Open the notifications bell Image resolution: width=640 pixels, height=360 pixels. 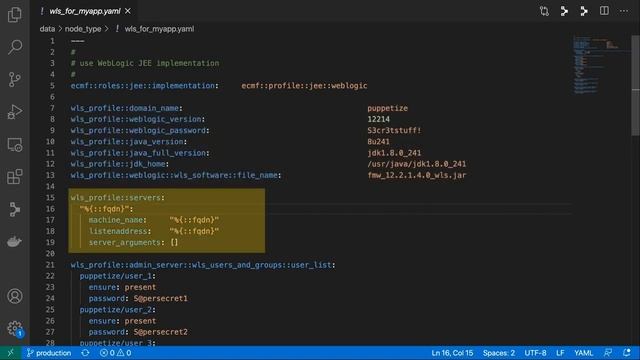(627, 353)
